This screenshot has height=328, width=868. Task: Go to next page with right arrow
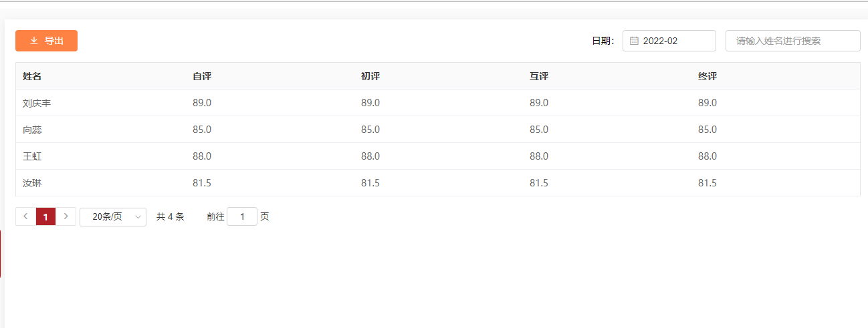pyautogui.click(x=66, y=216)
